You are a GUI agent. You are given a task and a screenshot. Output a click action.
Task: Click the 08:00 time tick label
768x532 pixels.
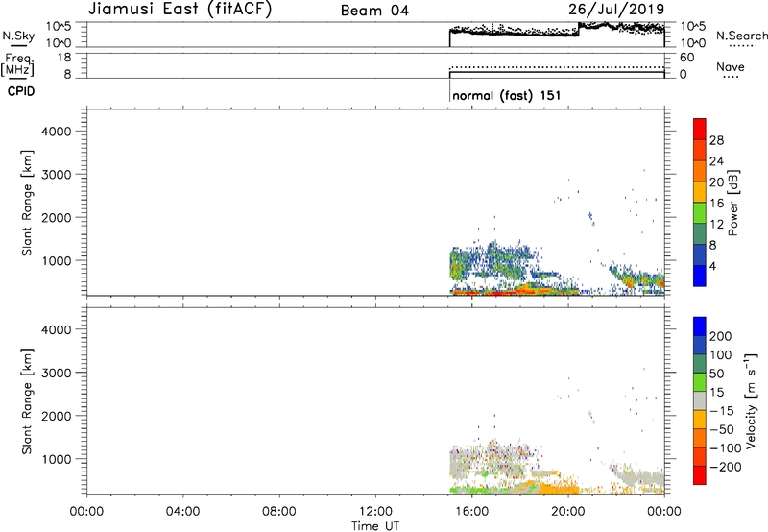[279, 512]
